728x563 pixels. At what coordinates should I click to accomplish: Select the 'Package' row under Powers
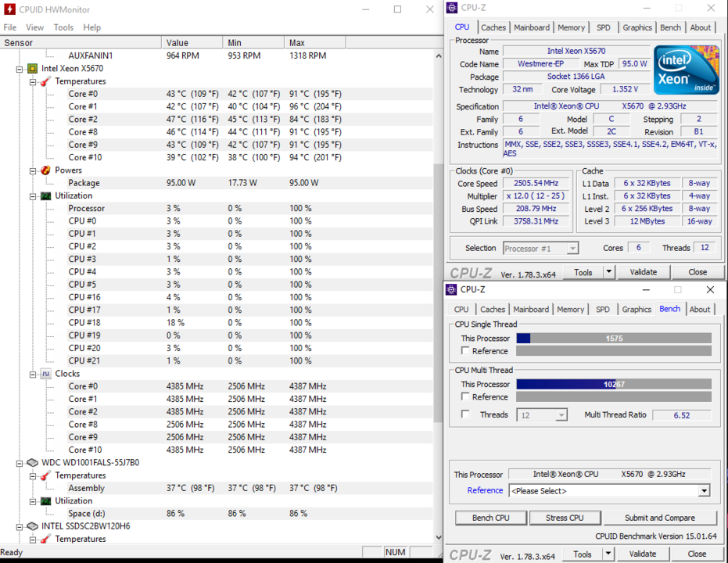tap(217, 183)
